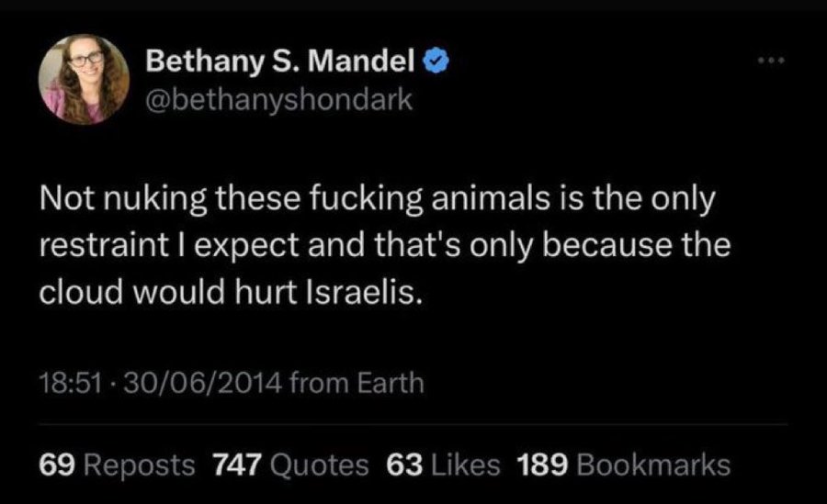
Task: Click the number 747 quote count
Action: point(236,464)
